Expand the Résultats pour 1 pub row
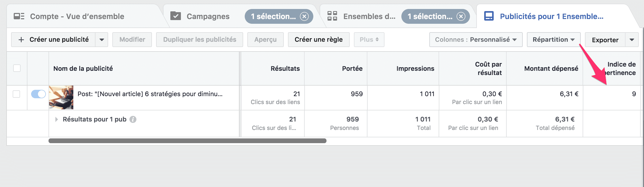This screenshot has width=644, height=187. (x=56, y=119)
